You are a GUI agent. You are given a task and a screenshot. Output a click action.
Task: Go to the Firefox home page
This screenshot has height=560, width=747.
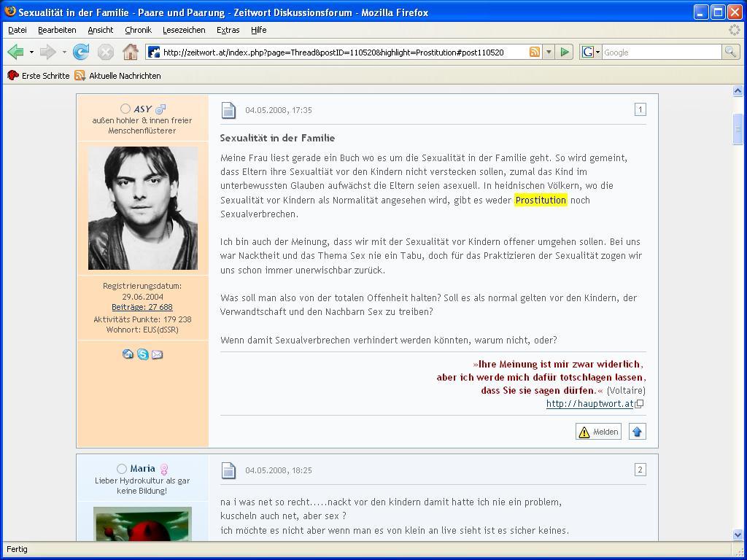click(x=130, y=52)
